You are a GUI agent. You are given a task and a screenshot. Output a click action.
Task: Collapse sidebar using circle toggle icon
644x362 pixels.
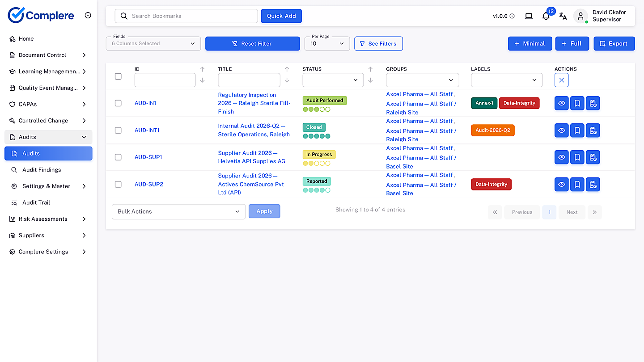tap(88, 15)
